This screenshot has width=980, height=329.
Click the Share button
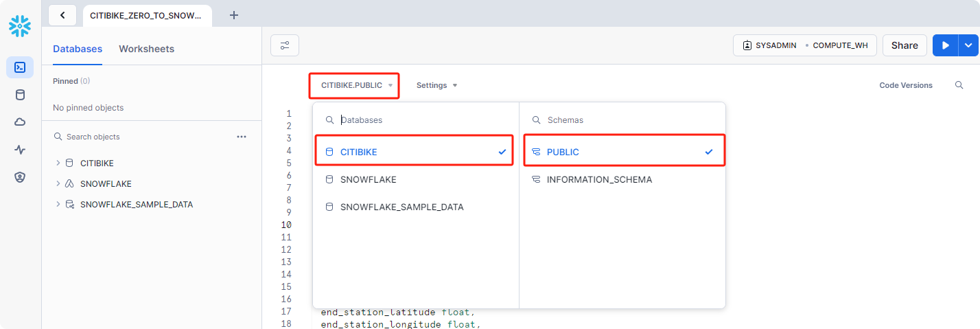(904, 45)
